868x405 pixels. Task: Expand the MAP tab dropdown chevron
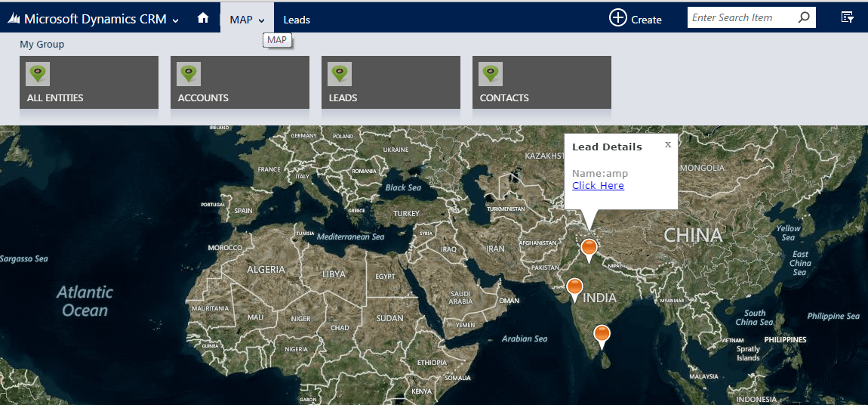point(262,21)
